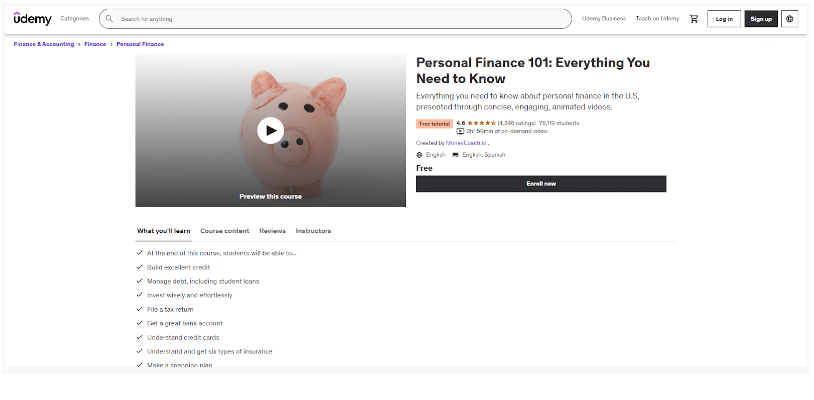The width and height of the screenshot is (814, 400).
Task: Click the globe icon next to English
Action: [x=419, y=155]
